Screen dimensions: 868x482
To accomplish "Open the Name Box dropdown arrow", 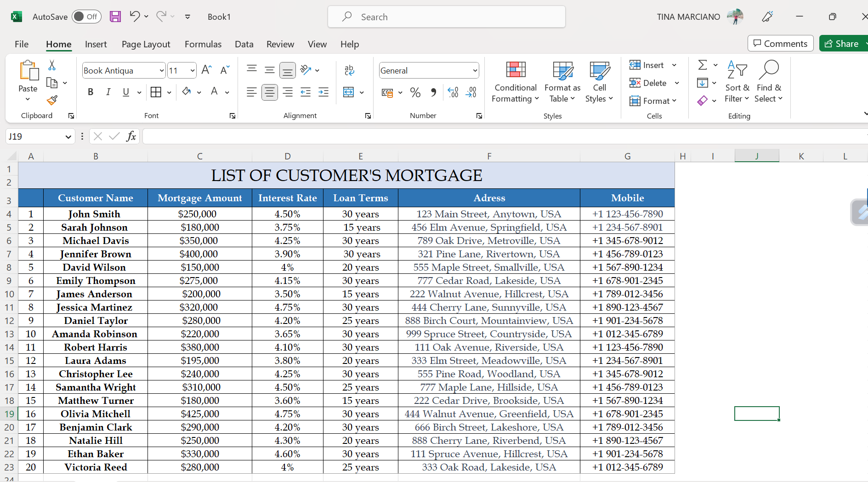I will [x=68, y=137].
